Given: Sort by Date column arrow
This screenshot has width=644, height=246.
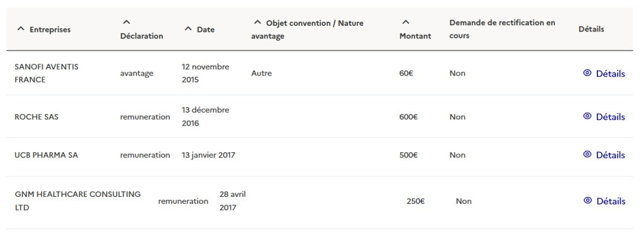Looking at the screenshot, I should tap(188, 29).
